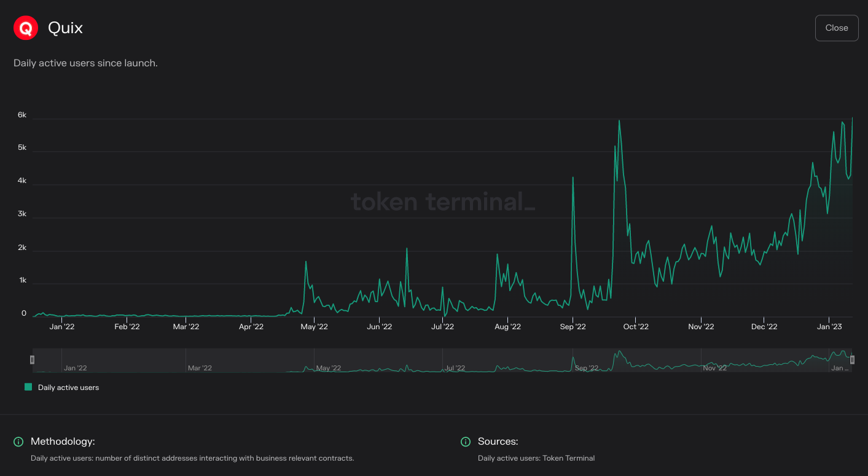Click the Methodology info circle beside its heading
Screen dimensions: 868x476
[18, 442]
